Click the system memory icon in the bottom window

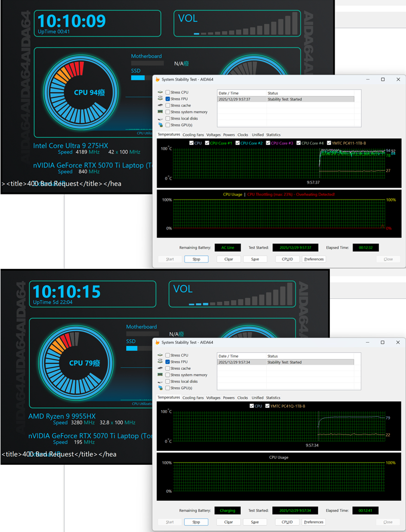click(x=160, y=375)
